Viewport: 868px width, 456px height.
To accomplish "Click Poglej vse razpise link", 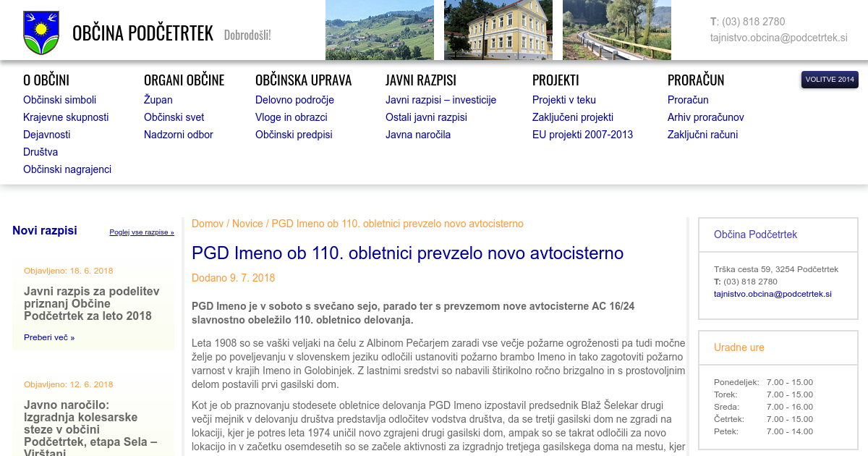I will (142, 232).
